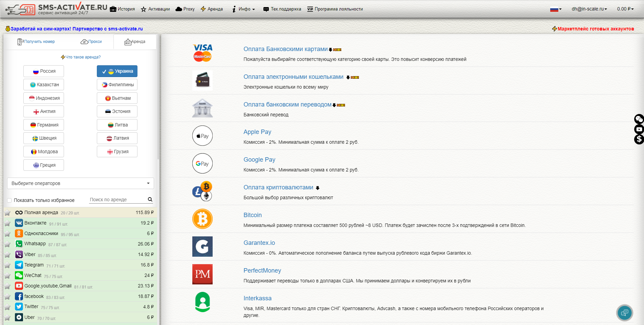This screenshot has height=325, width=644.
Task: Open 'Маркетплейс готовых аккаунтов' link
Action: coord(593,29)
